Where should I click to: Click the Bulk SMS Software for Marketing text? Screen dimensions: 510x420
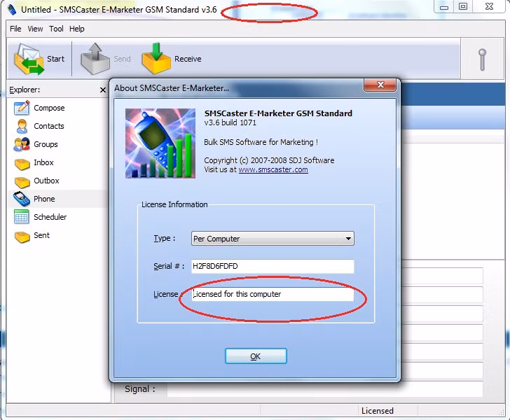(261, 142)
